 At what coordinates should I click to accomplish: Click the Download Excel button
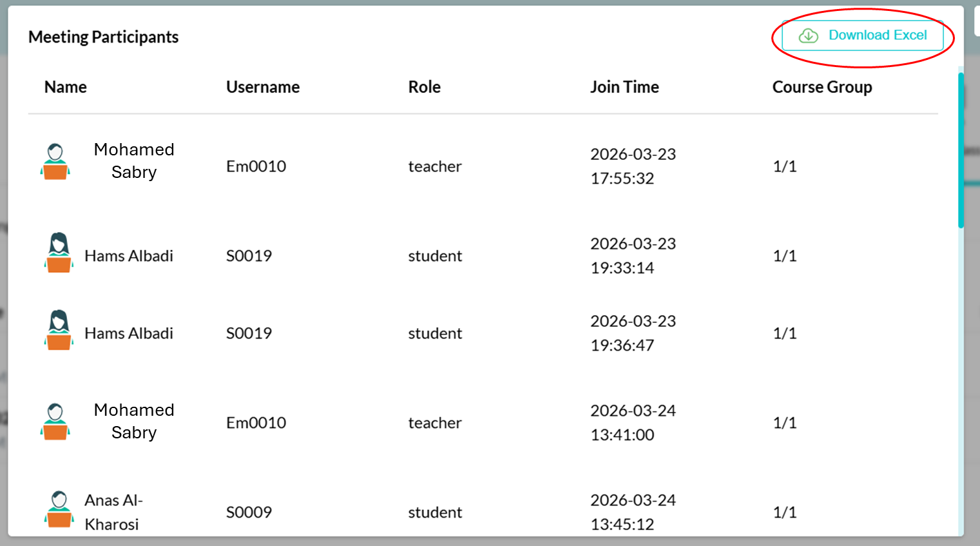[862, 35]
